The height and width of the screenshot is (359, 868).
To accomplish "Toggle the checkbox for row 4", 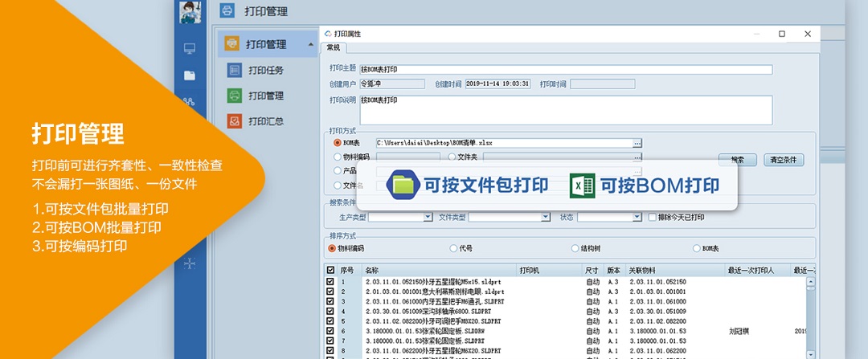I will (330, 312).
